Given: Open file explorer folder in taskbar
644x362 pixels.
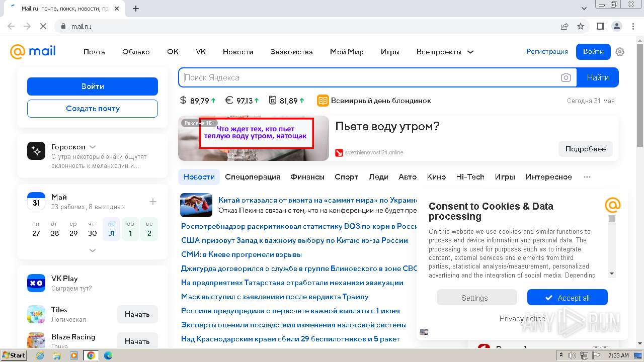Looking at the screenshot, I should point(57,355).
